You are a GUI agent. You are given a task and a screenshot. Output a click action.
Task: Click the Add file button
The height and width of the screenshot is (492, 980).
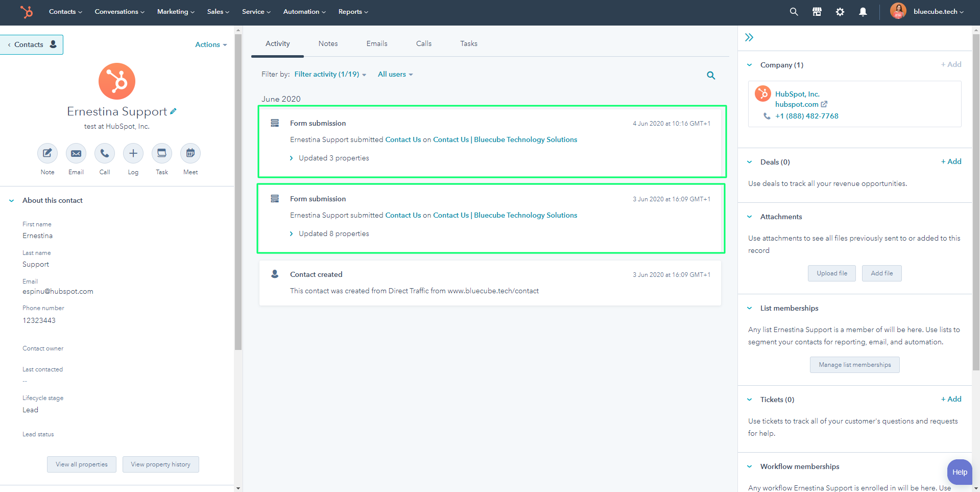click(882, 273)
